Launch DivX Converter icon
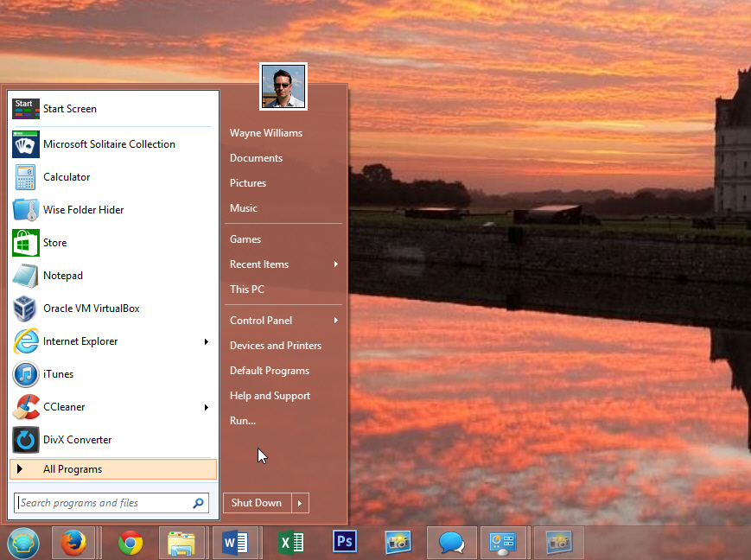Screen dimensions: 751x560 [x=25, y=440]
